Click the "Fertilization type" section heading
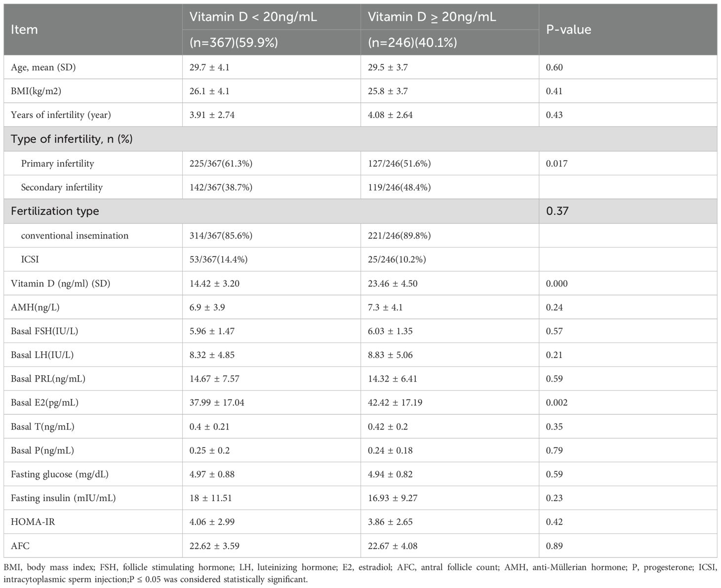Screen dimensions: 721x588 pos(55,211)
